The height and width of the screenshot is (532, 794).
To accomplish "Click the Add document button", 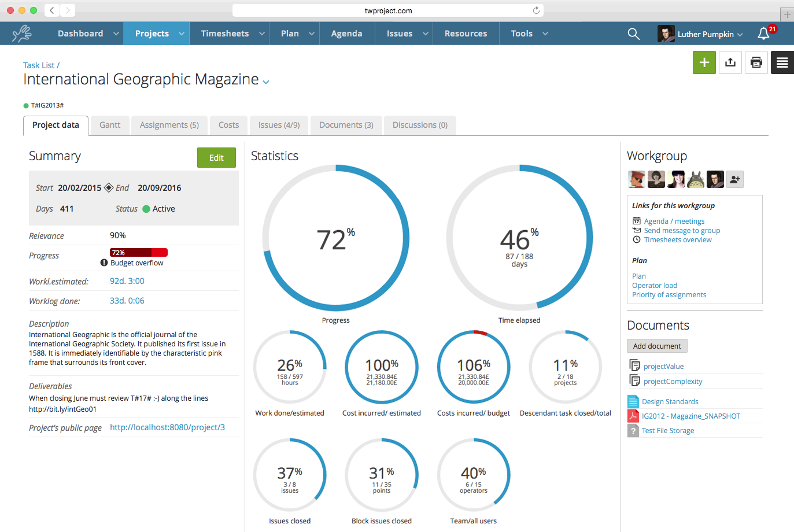I will [x=657, y=346].
